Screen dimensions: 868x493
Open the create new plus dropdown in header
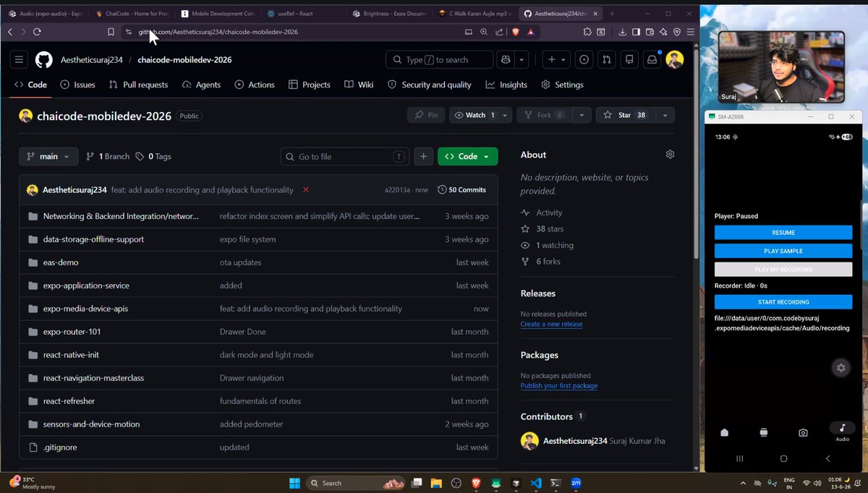556,60
